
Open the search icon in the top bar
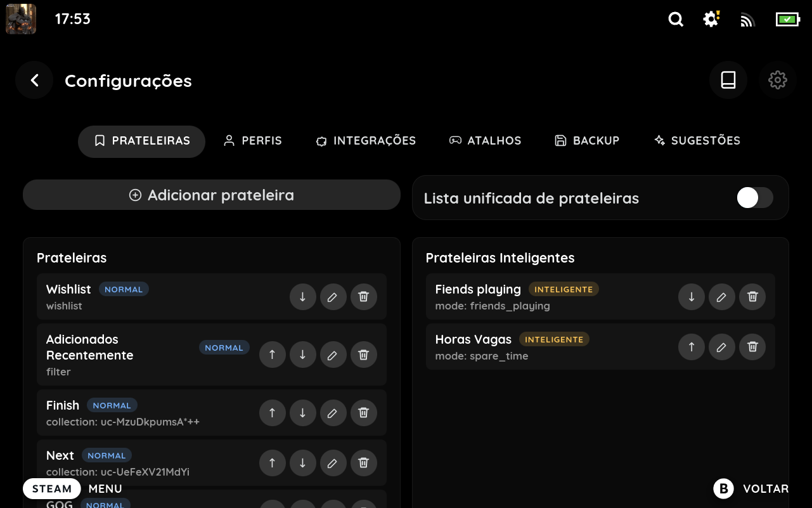pos(676,20)
